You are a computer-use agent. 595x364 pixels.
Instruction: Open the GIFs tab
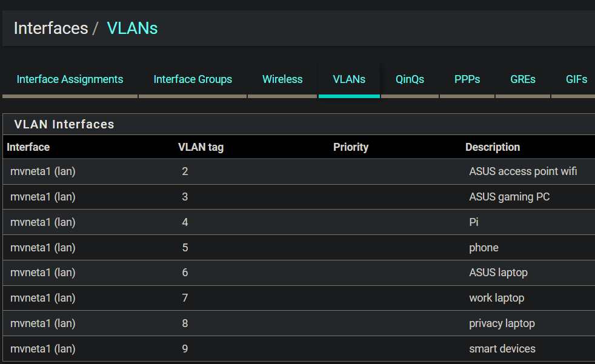[x=576, y=79]
